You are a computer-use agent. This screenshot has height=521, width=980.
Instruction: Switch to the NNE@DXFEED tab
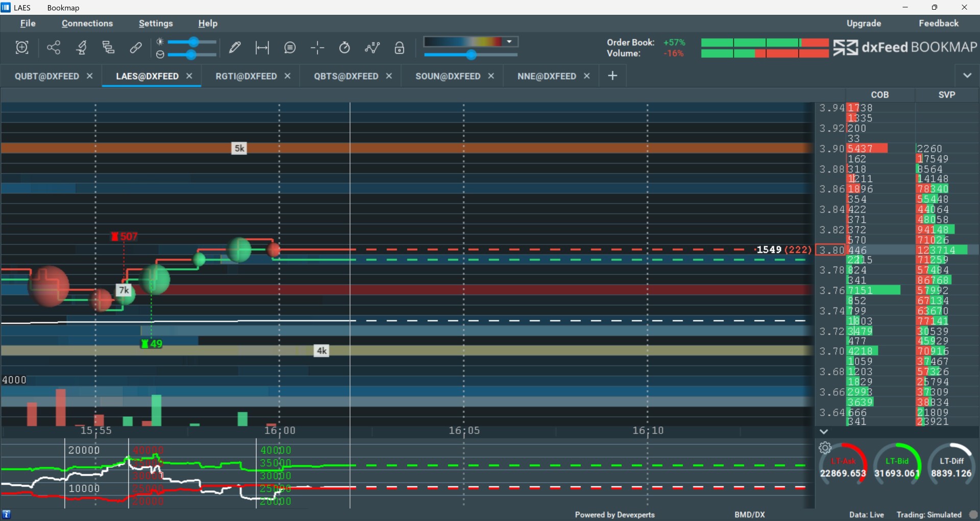tap(547, 76)
